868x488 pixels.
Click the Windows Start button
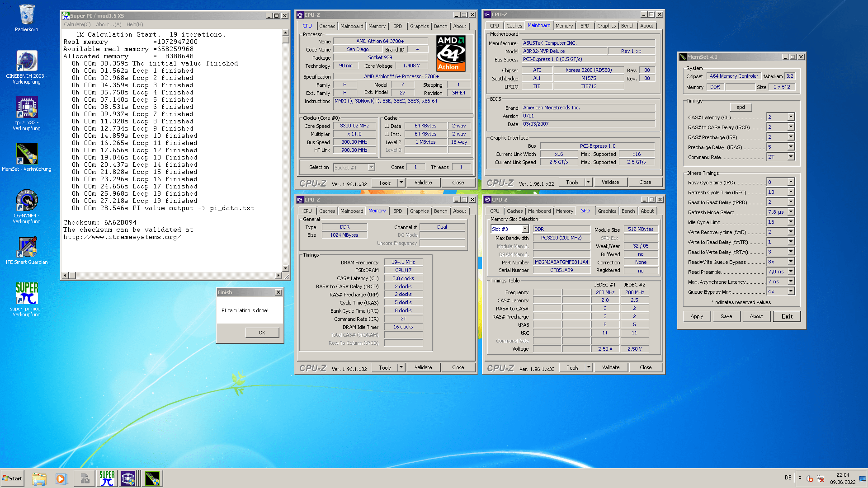click(x=13, y=478)
